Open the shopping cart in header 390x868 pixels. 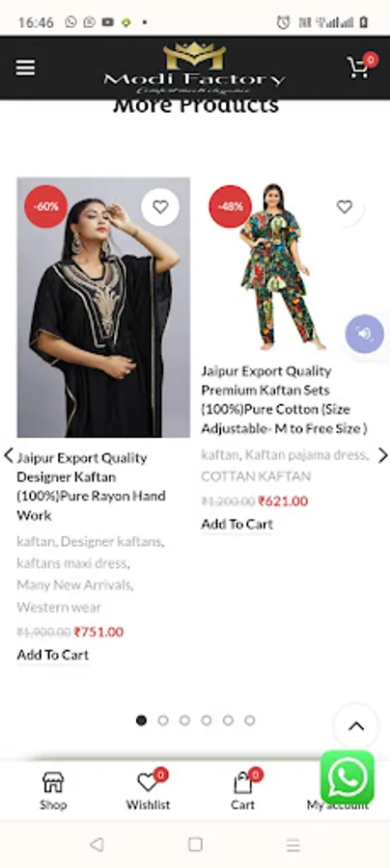[x=362, y=67]
